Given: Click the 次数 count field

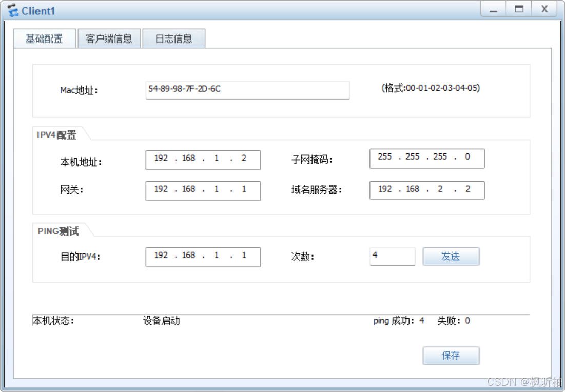Looking at the screenshot, I should pyautogui.click(x=392, y=256).
